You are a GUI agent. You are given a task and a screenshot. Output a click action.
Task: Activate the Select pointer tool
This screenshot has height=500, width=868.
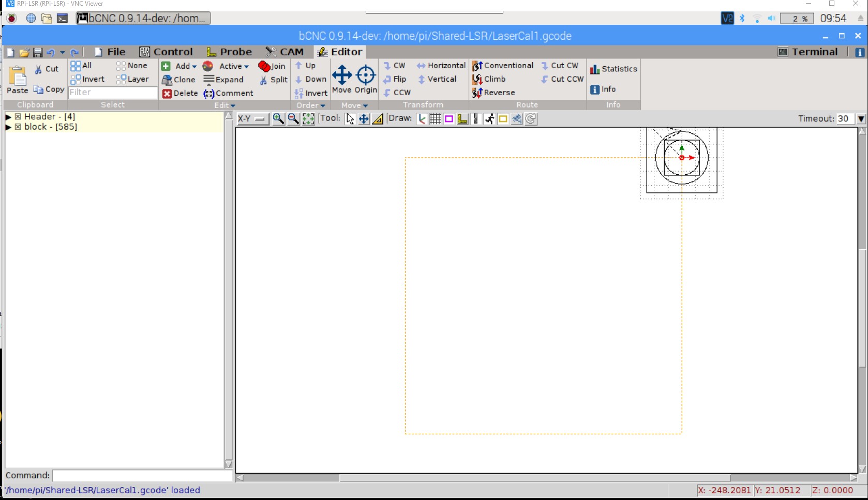350,119
